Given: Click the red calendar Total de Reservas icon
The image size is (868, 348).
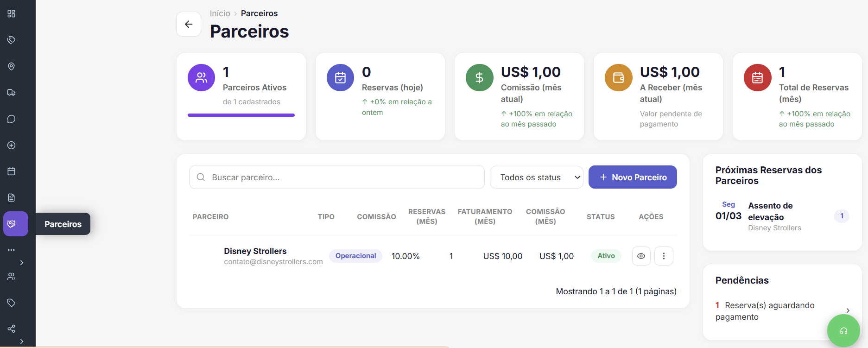Looking at the screenshot, I should 757,77.
